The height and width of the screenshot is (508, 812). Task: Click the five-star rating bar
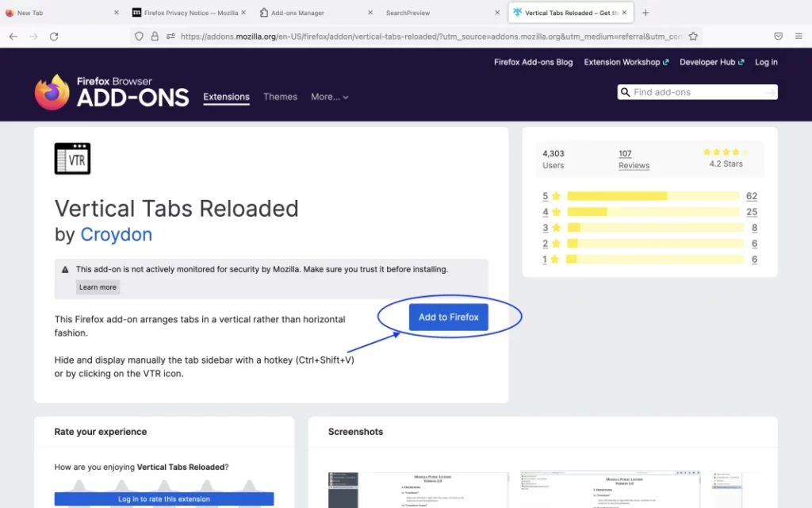click(x=653, y=196)
